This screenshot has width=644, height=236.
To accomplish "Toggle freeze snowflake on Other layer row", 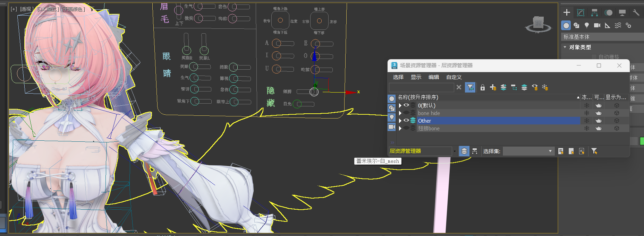I will [587, 121].
